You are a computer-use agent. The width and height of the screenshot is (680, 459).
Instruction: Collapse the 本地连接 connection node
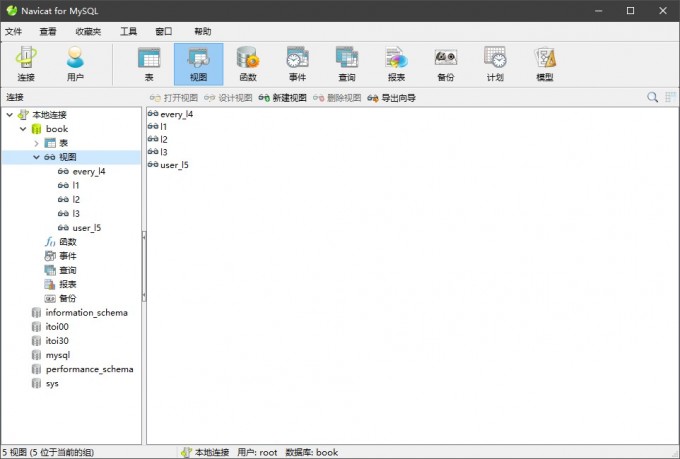[x=10, y=115]
